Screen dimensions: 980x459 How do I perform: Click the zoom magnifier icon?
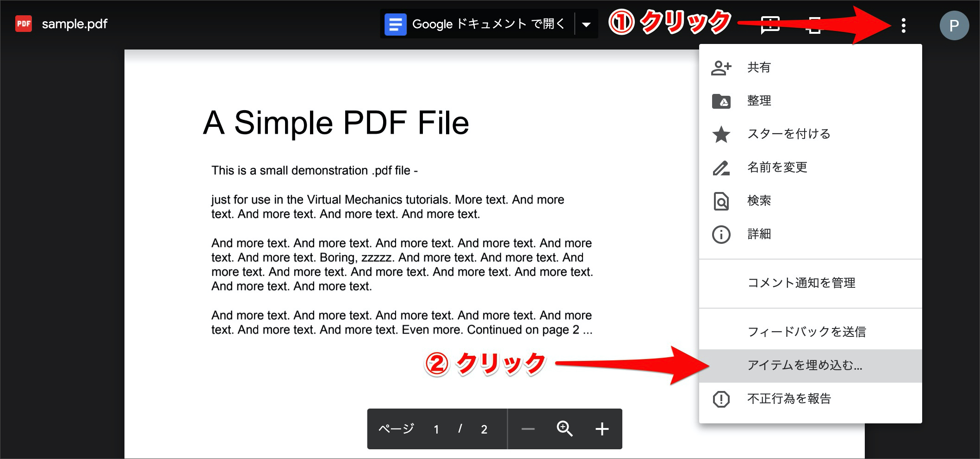click(564, 429)
